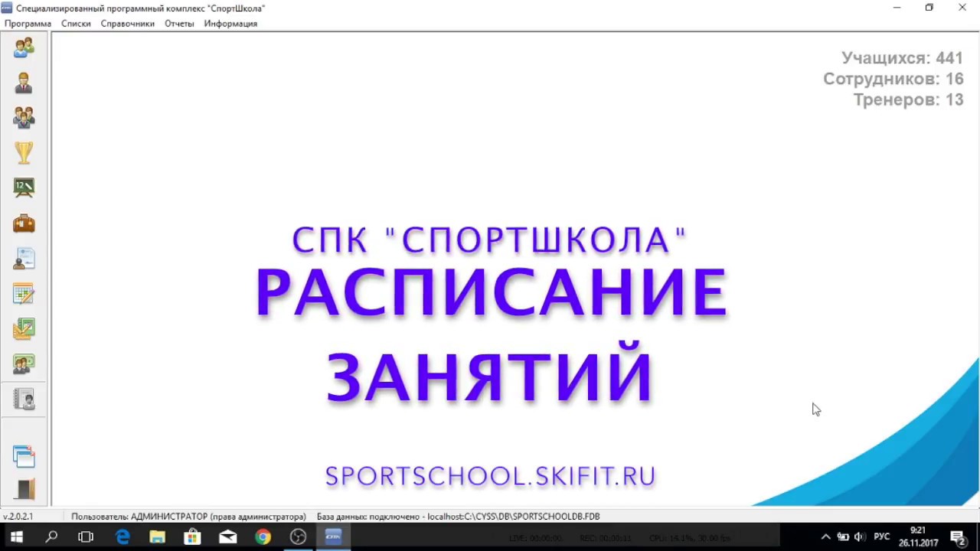This screenshot has width=980, height=551.
Task: Select the active СпортШкола taskbar button
Action: tap(333, 537)
